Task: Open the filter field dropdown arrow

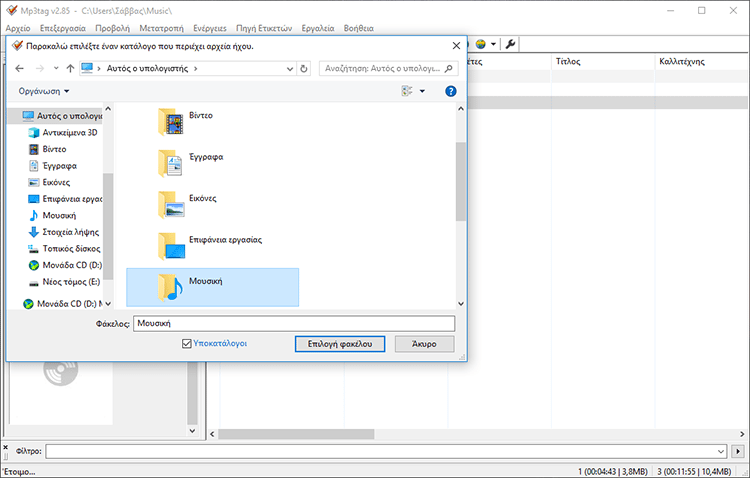Action: click(x=721, y=451)
